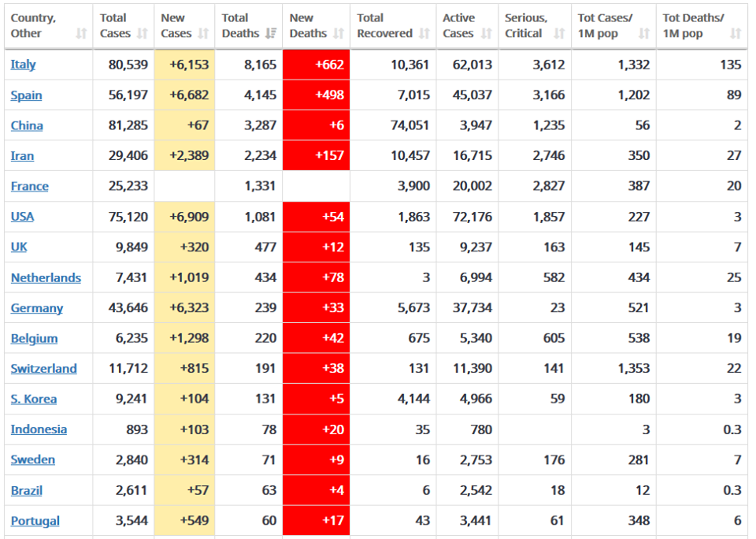Click Portugal's new cases cell +549
The width and height of the screenshot is (756, 539).
(x=184, y=521)
